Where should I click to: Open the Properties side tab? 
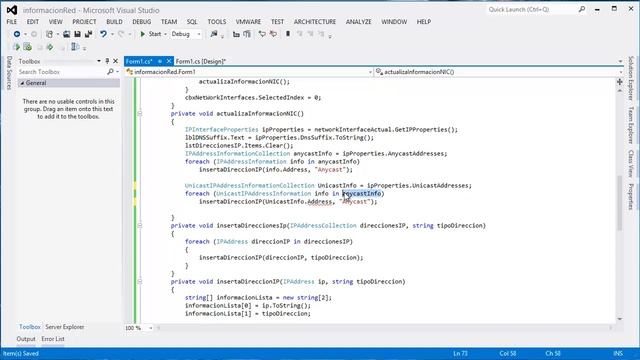[x=631, y=197]
